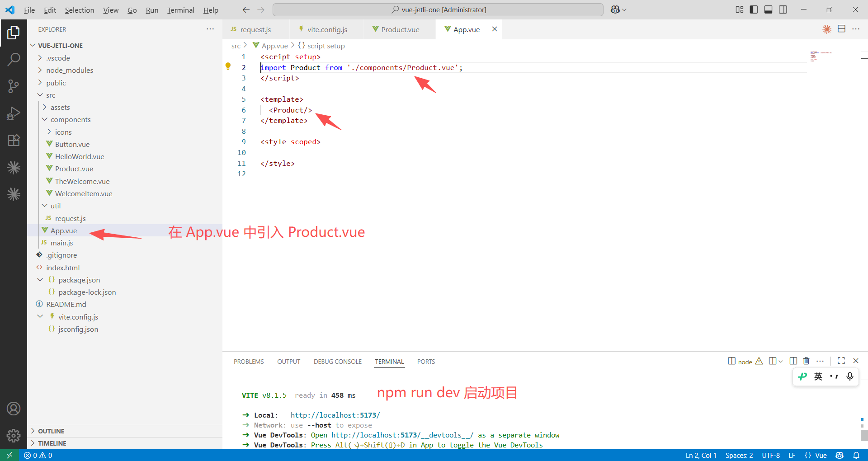The height and width of the screenshot is (461, 868).
Task: Open the http://localhost:5173/ link
Action: click(x=335, y=415)
